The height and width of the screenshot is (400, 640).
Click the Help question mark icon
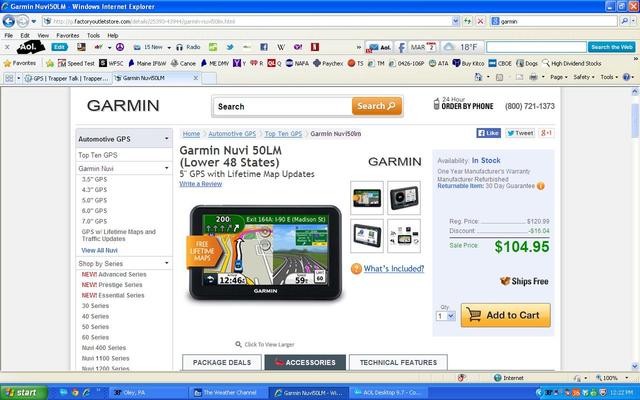tap(627, 77)
